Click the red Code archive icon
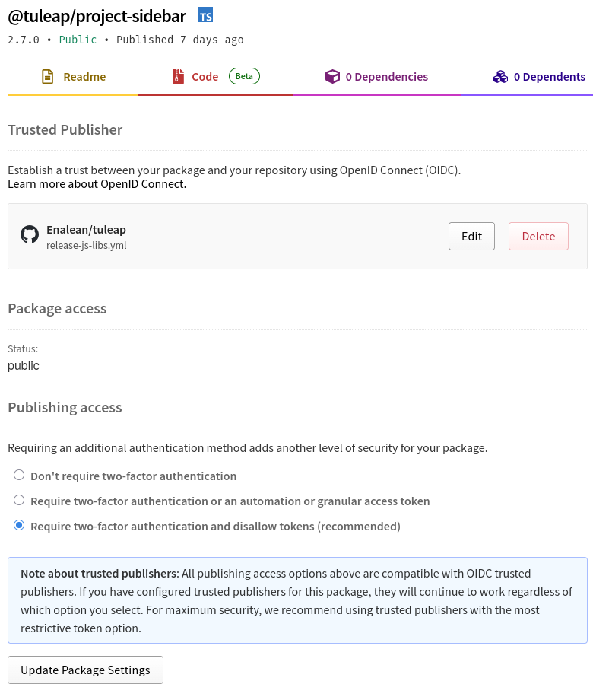This screenshot has width=593, height=700. [179, 77]
